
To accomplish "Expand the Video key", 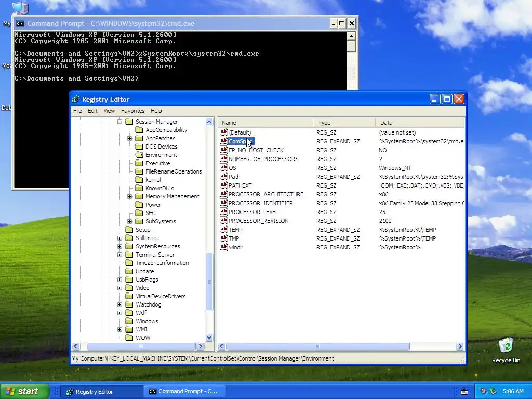I will point(120,288).
